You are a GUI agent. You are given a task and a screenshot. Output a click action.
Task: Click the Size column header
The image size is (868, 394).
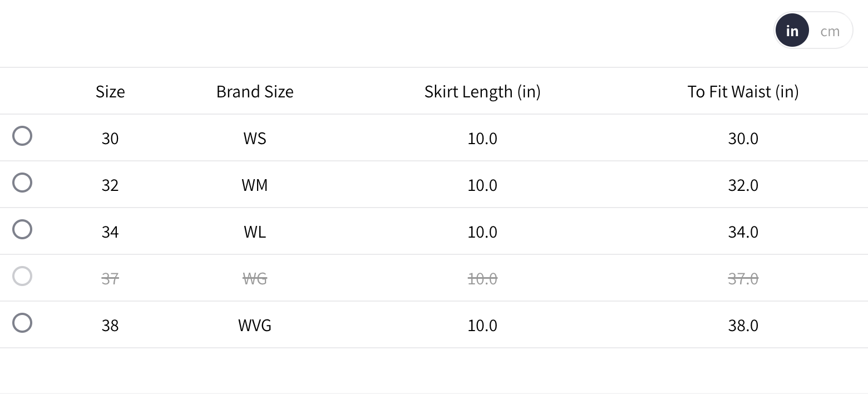point(110,91)
